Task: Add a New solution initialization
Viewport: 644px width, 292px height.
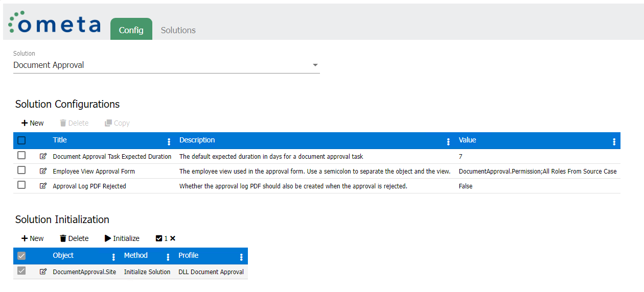Action: coord(32,238)
